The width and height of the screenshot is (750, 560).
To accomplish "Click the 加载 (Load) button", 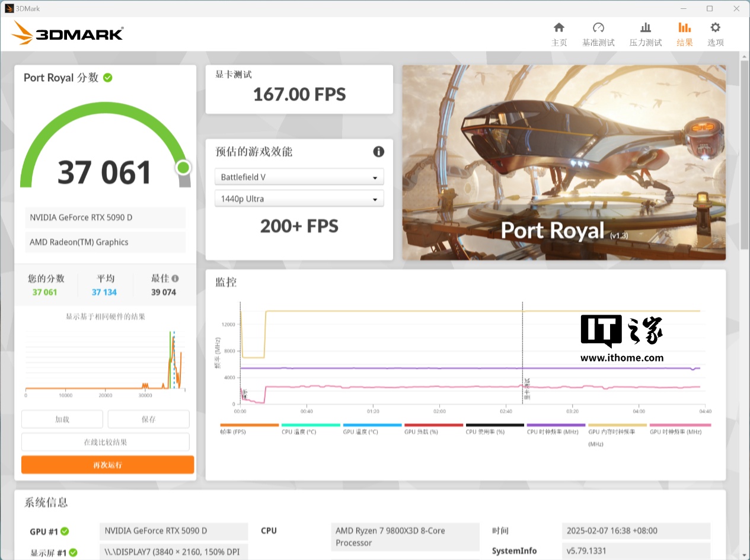I will coord(62,419).
